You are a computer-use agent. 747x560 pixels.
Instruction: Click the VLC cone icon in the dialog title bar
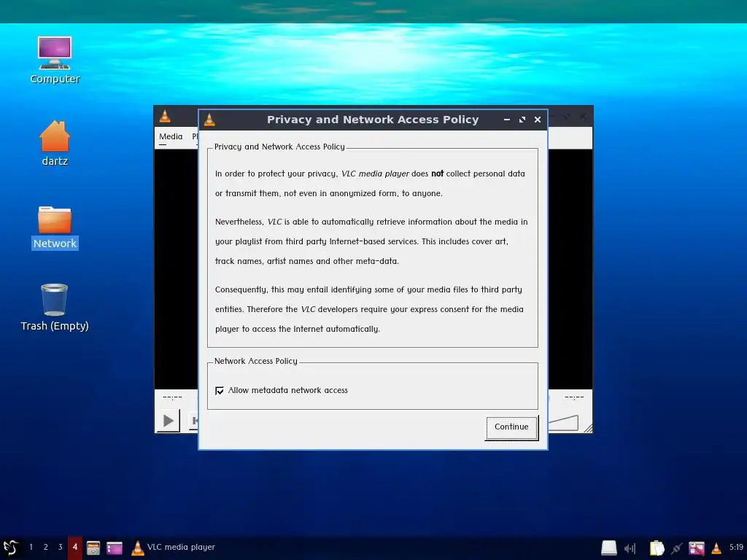[209, 120]
